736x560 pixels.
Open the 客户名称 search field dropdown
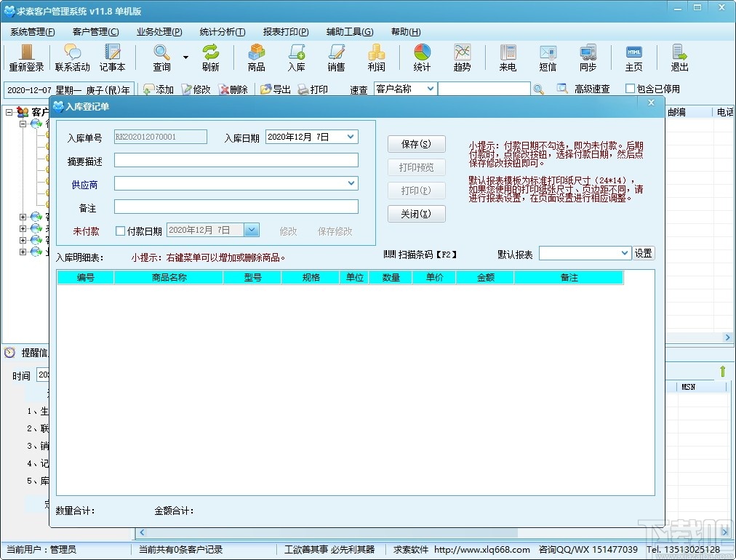[x=430, y=88]
